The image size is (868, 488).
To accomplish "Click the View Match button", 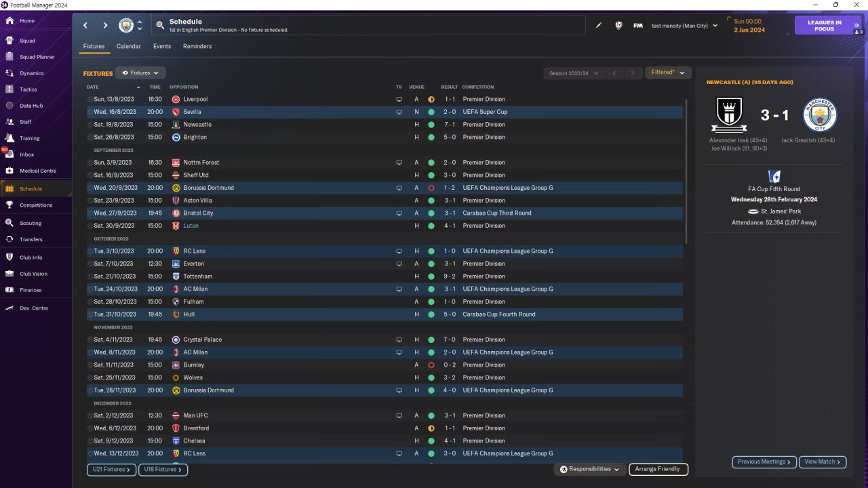I will point(823,462).
